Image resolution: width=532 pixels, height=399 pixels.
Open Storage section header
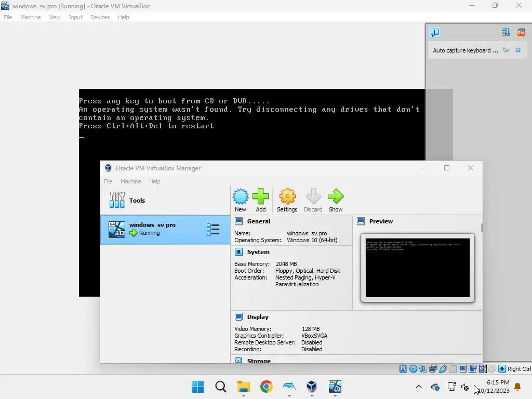coord(259,361)
